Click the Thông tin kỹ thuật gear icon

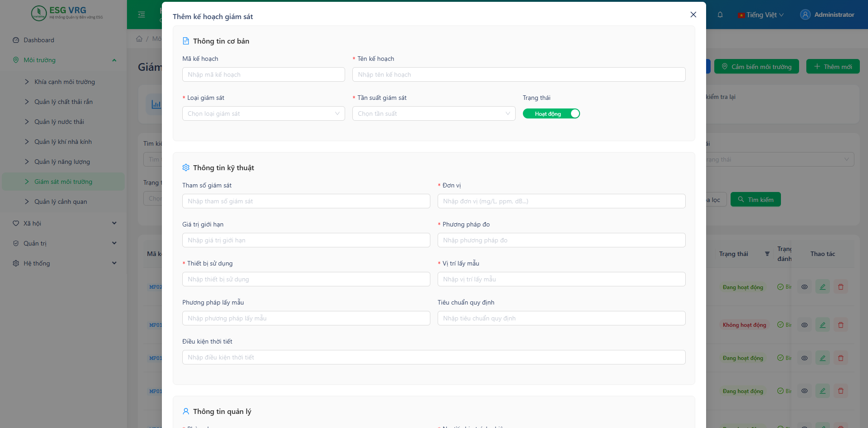pos(186,167)
